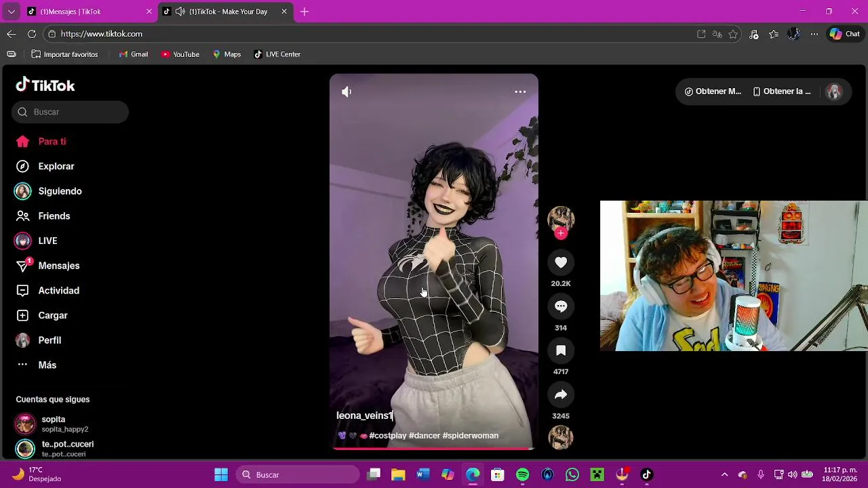Image resolution: width=868 pixels, height=488 pixels.
Task: Open Maps bookmark
Action: point(226,54)
